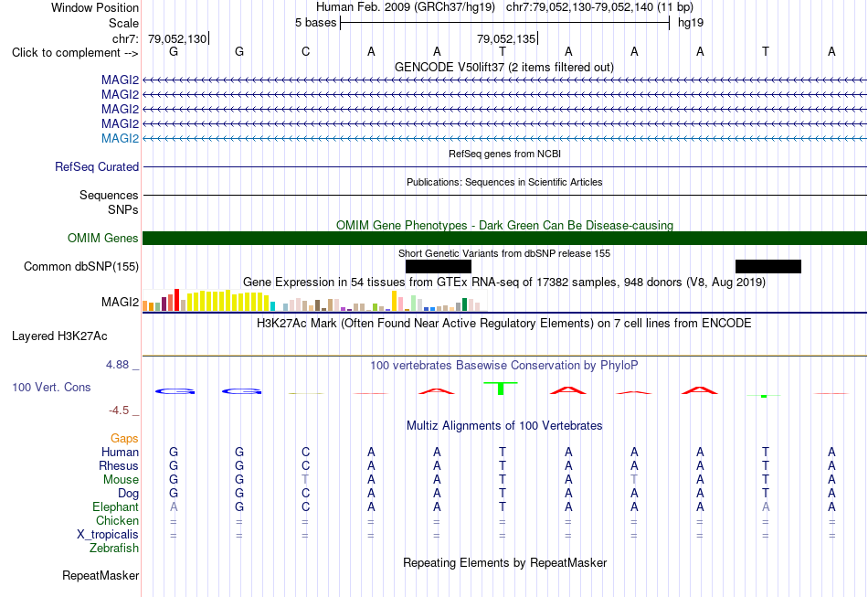Click the '5 bases' scale bar
This screenshot has height=597, width=868.
pyautogui.click(x=504, y=23)
